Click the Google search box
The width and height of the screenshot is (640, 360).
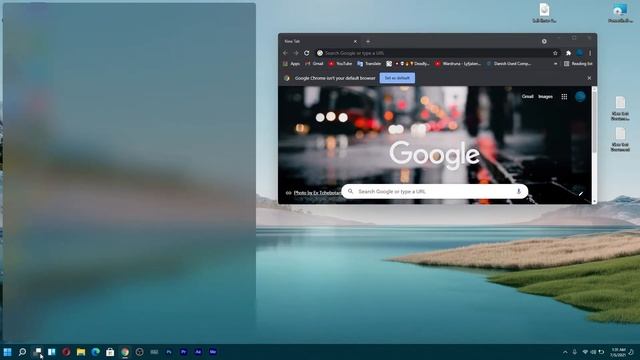(434, 191)
